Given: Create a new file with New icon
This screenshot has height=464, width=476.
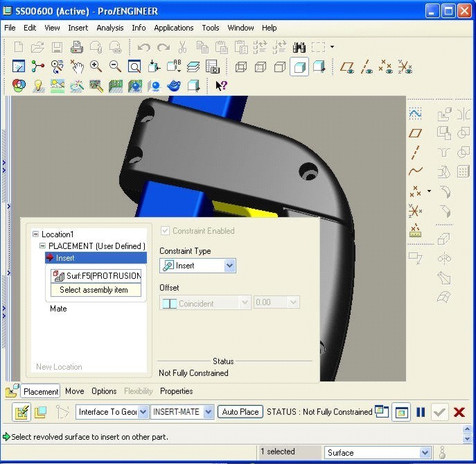Looking at the screenshot, I should [x=19, y=47].
